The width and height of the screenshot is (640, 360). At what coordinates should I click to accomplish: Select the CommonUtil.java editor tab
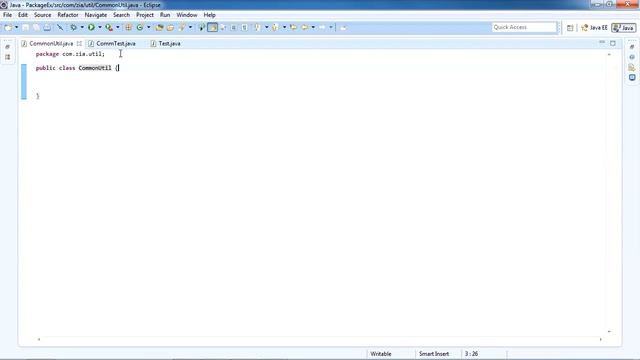point(51,43)
